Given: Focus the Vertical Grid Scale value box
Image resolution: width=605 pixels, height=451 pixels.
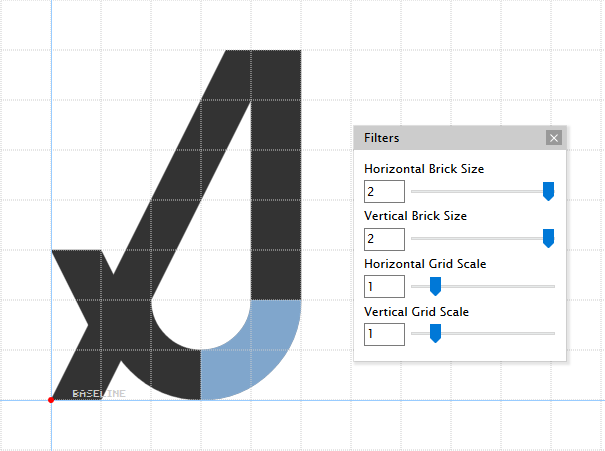Looking at the screenshot, I should 385,334.
